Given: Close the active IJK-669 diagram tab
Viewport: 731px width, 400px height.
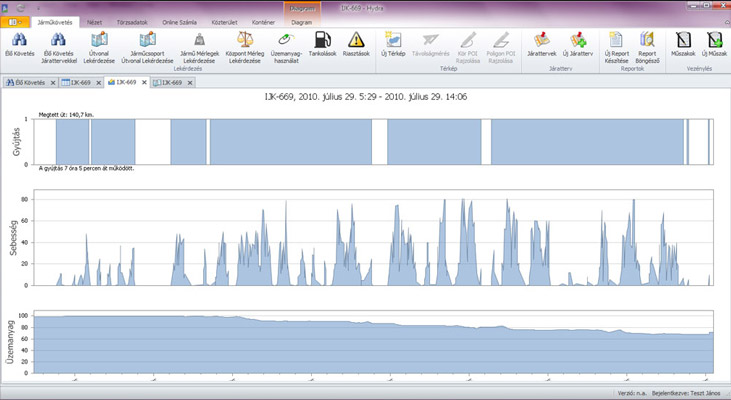Looking at the screenshot, I should coord(144,82).
